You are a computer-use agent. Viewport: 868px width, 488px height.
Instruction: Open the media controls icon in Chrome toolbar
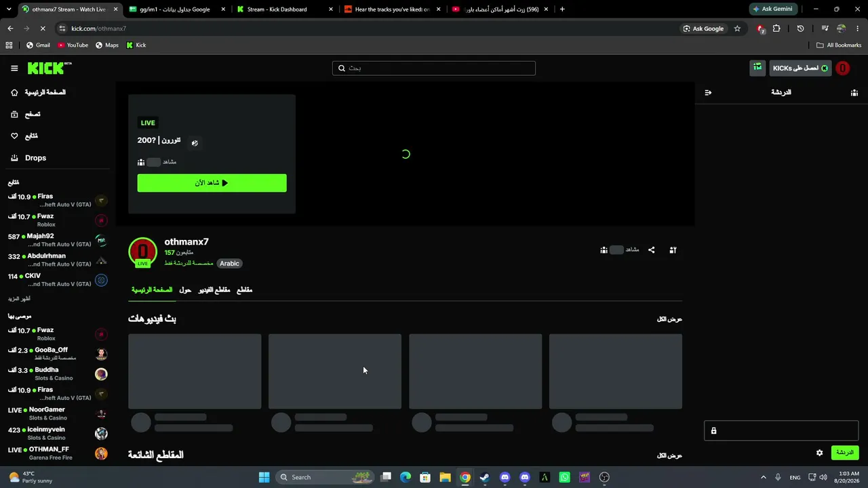coord(825,28)
